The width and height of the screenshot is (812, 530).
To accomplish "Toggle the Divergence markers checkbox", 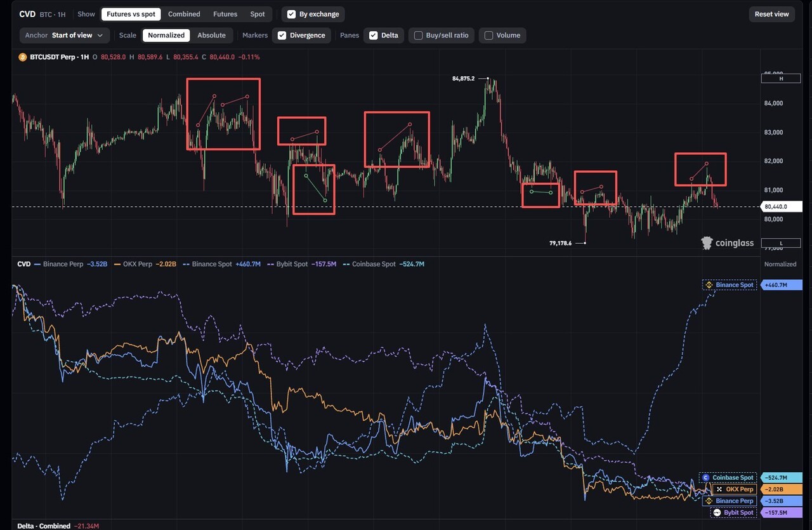I will pyautogui.click(x=301, y=36).
